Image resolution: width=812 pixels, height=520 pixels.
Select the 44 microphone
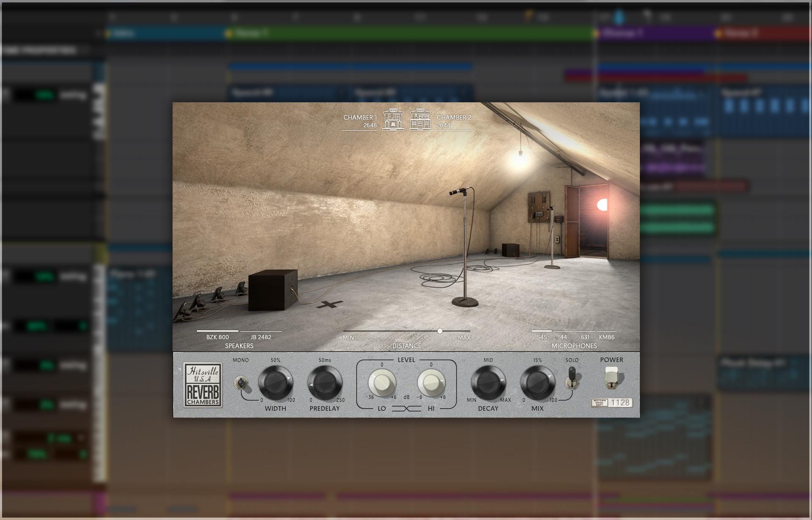click(x=563, y=337)
